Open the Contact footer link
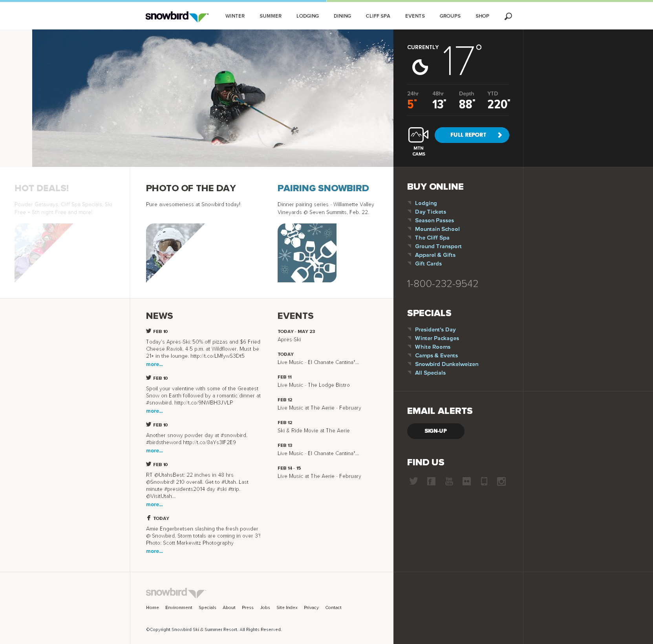Screen dimensions: 653x644 (333, 607)
